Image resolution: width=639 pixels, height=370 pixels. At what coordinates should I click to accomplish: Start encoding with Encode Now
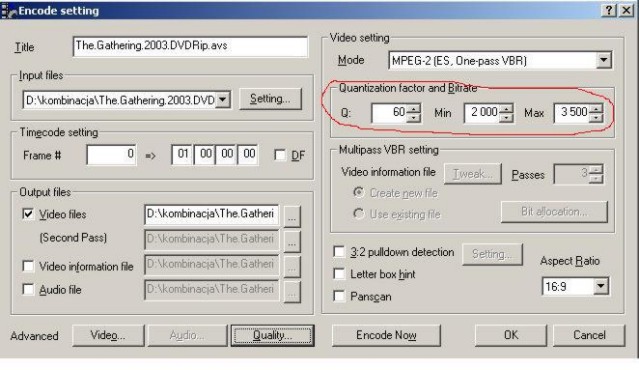[x=386, y=335]
